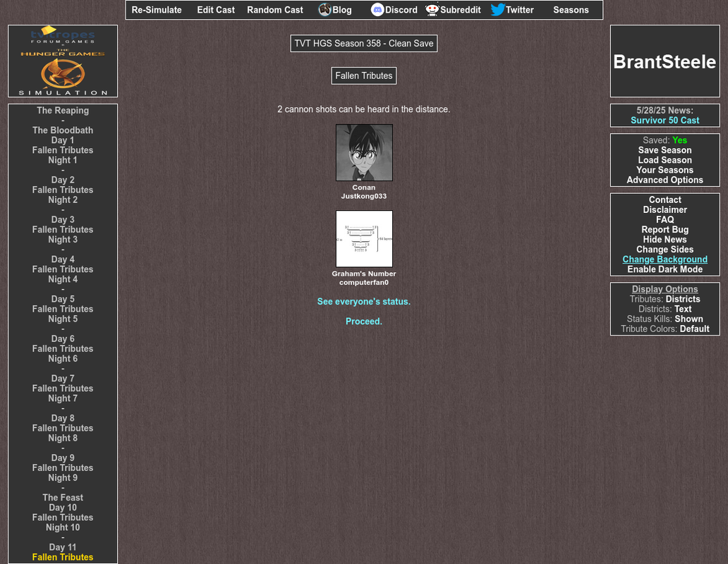Go to Night 9 in sidebar
The height and width of the screenshot is (564, 728).
63,478
